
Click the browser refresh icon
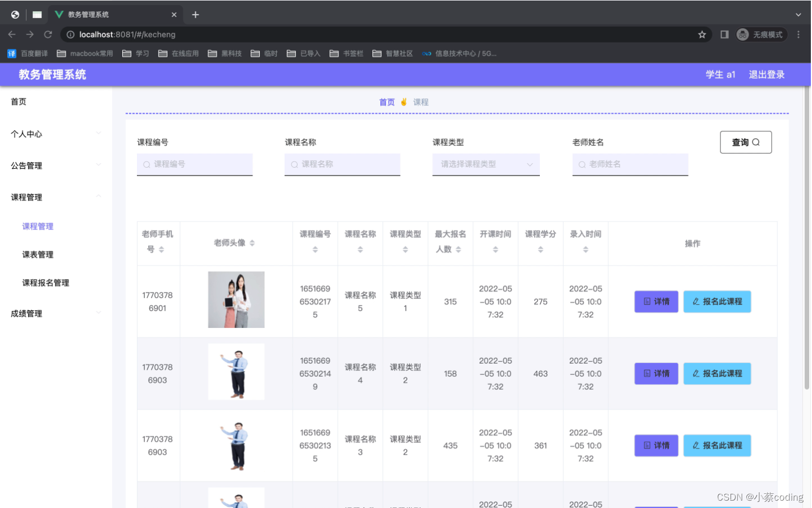[48, 35]
